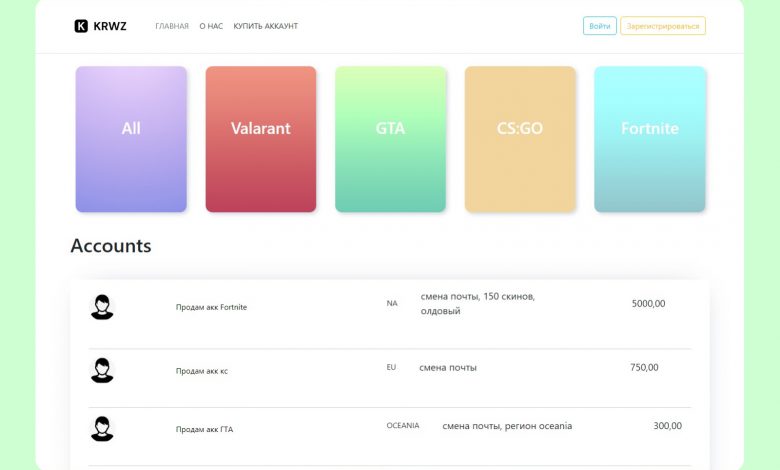Pick the cyan Fortnite category card
The image size is (780, 470).
(650, 139)
